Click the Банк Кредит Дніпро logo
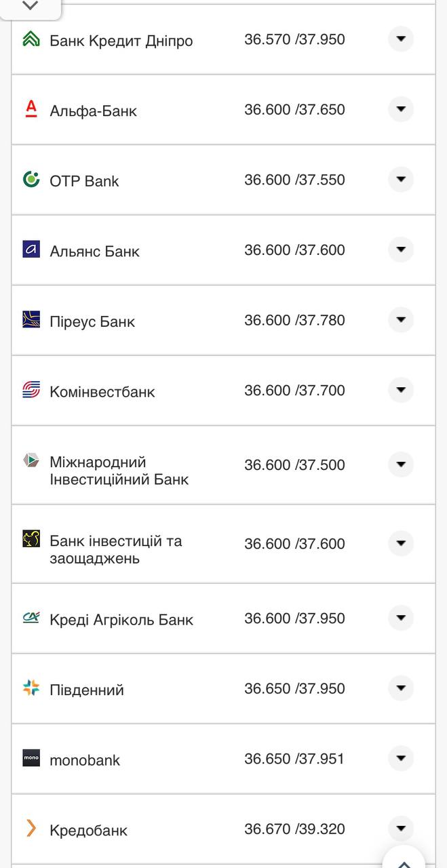This screenshot has width=447, height=868. click(x=30, y=40)
